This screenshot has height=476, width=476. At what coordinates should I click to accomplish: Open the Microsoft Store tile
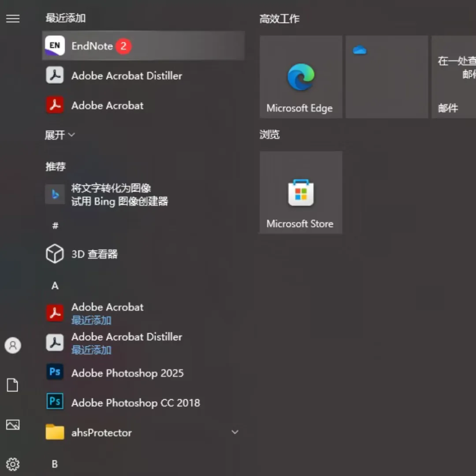[301, 193]
